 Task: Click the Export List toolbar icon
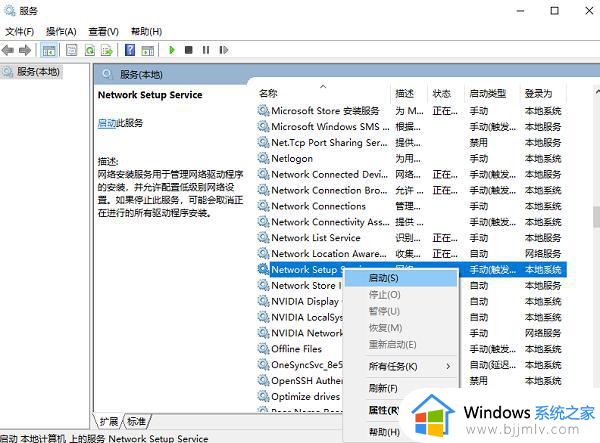[x=106, y=50]
